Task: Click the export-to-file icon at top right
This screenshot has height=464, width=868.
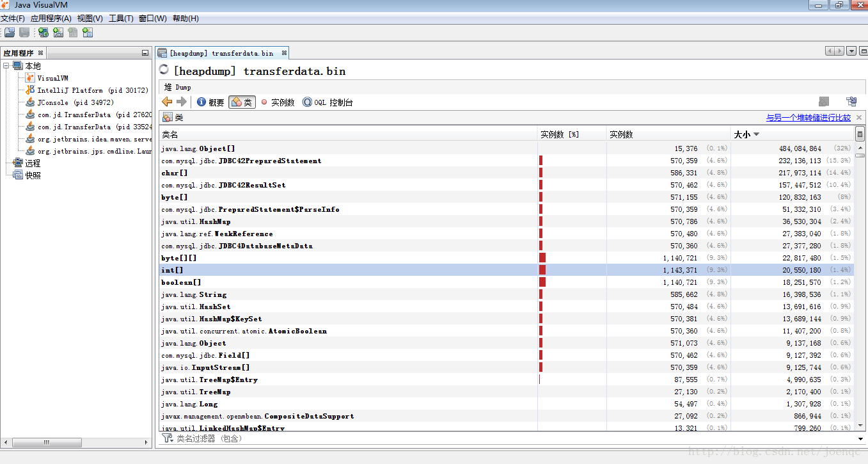Action: point(851,102)
